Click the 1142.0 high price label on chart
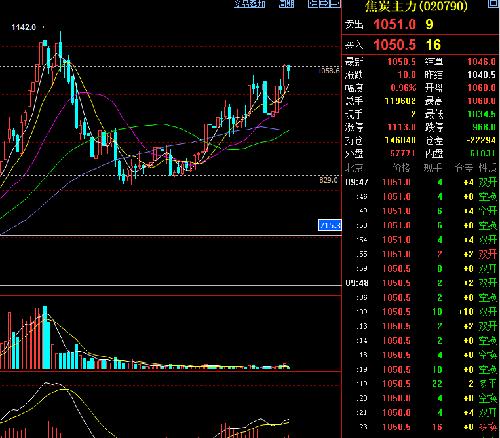Screen dimensions: 500x438 [x=23, y=27]
